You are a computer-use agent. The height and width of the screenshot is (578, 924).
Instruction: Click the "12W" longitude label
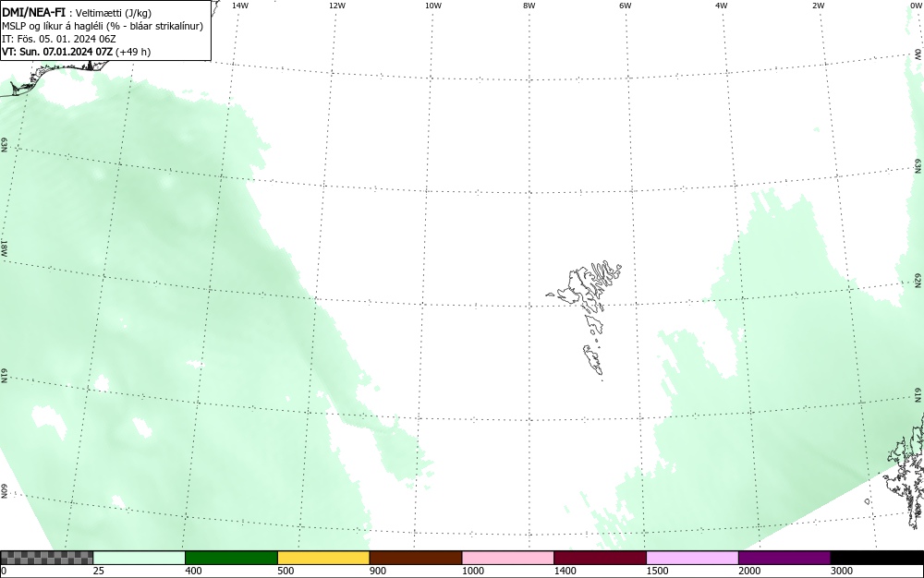pyautogui.click(x=337, y=6)
